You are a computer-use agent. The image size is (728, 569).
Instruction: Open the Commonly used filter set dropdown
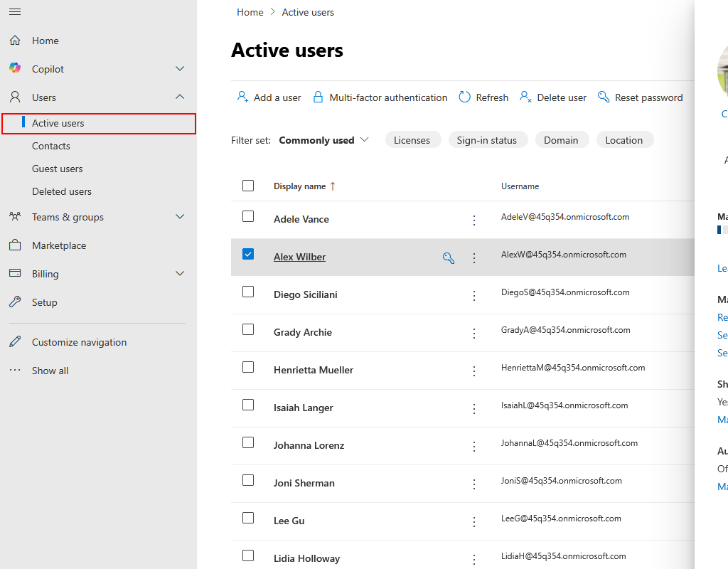click(324, 140)
